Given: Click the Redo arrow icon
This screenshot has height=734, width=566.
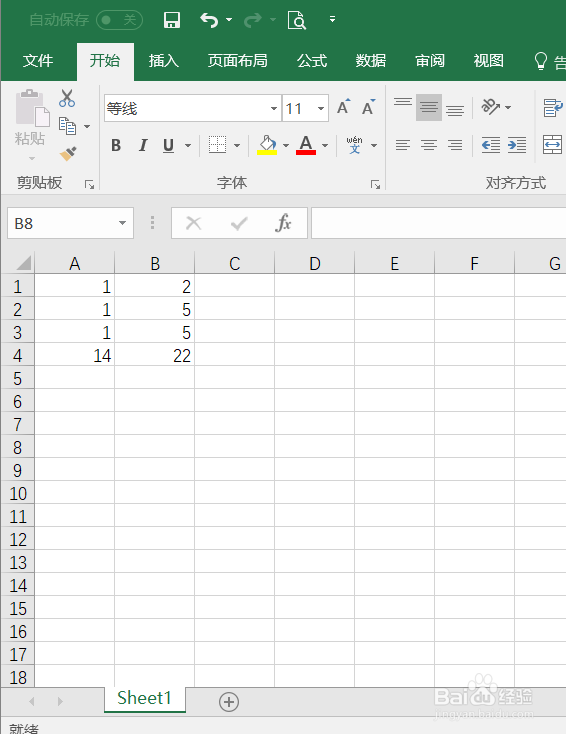Looking at the screenshot, I should coord(253,20).
